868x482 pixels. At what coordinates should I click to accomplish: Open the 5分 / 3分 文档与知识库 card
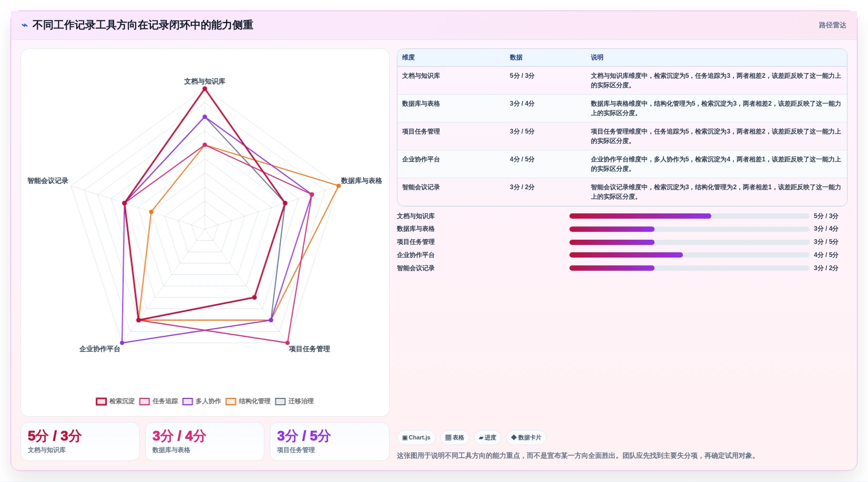click(80, 442)
